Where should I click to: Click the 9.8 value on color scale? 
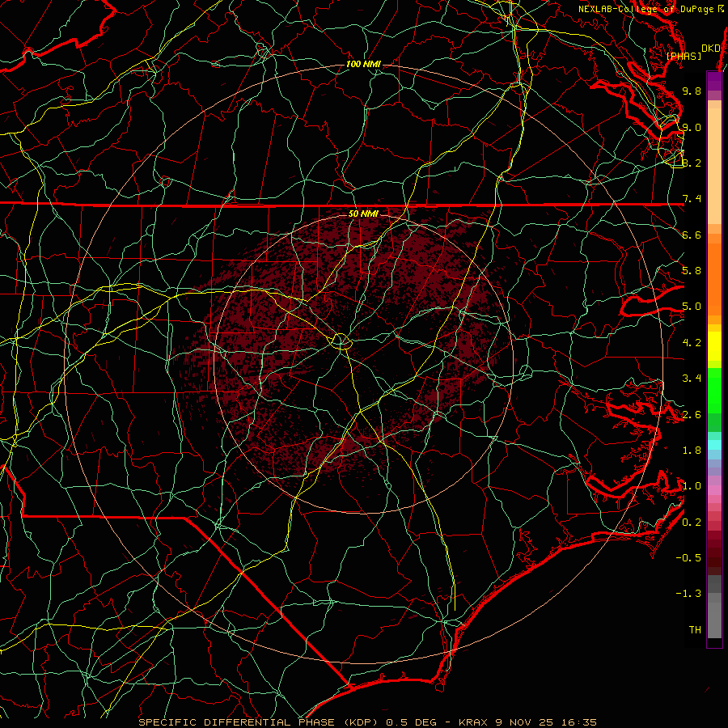(x=692, y=91)
